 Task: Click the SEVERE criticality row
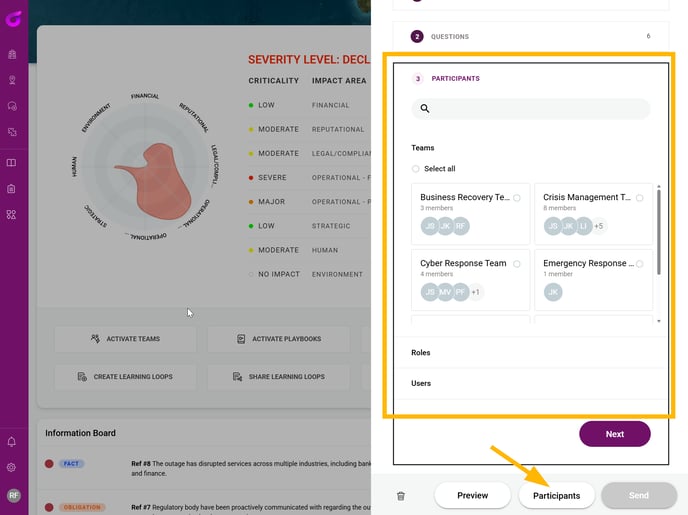[x=309, y=178]
